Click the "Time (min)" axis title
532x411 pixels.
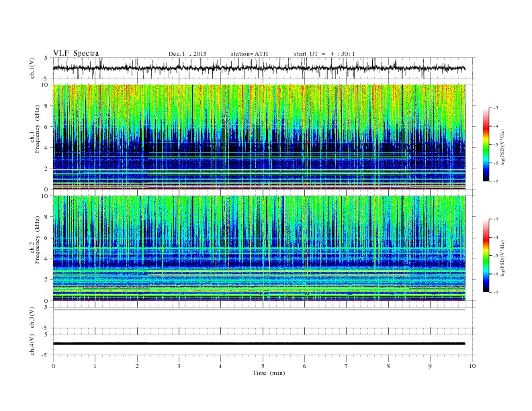(x=269, y=373)
